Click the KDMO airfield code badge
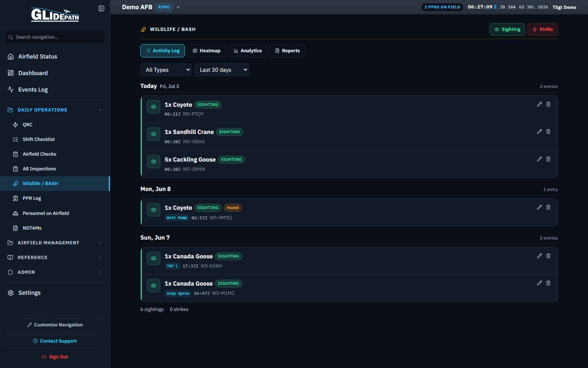This screenshot has width=588, height=368. pyautogui.click(x=164, y=7)
